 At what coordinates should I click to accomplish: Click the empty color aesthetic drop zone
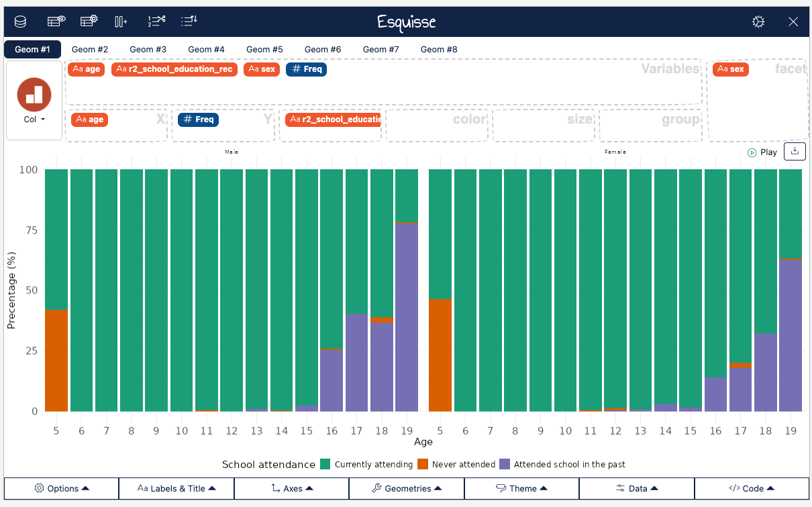click(x=437, y=125)
